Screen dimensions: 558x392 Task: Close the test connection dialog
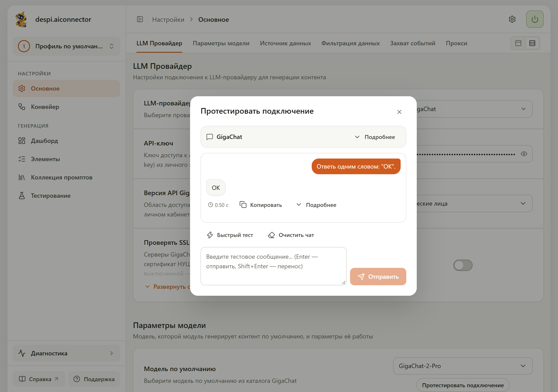coord(399,112)
